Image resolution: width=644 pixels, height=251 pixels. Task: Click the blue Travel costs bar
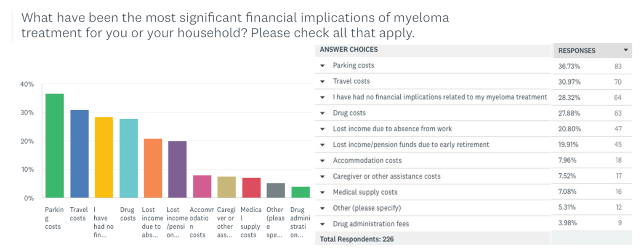[x=79, y=154]
